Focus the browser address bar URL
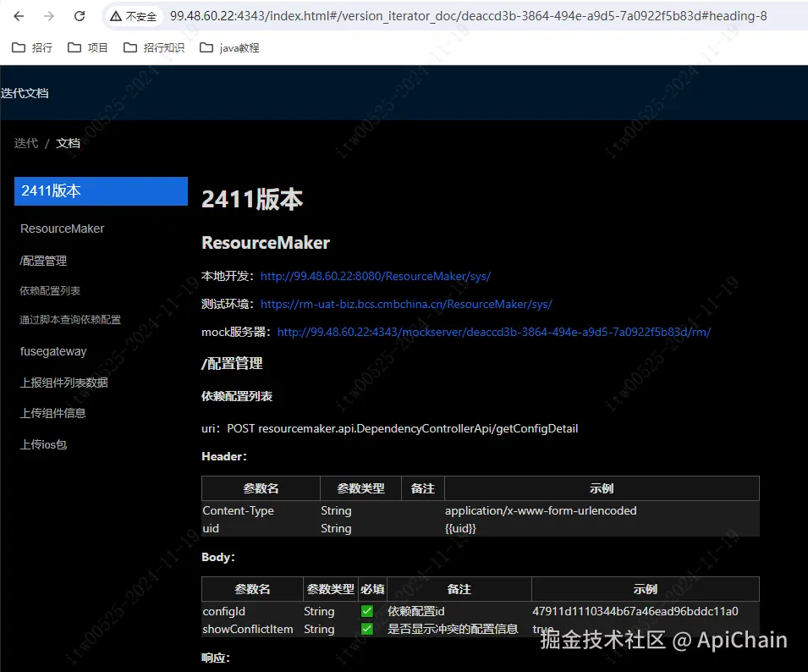 click(x=468, y=16)
